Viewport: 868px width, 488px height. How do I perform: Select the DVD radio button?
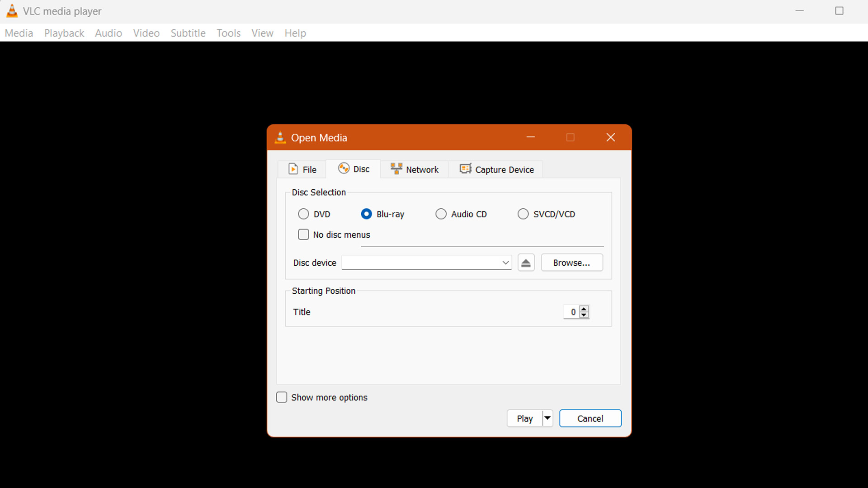pos(303,213)
